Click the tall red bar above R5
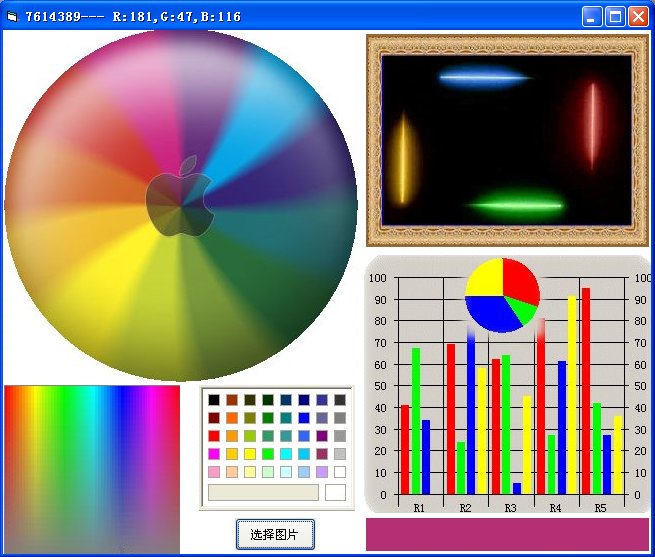655x557 pixels. (x=586, y=391)
